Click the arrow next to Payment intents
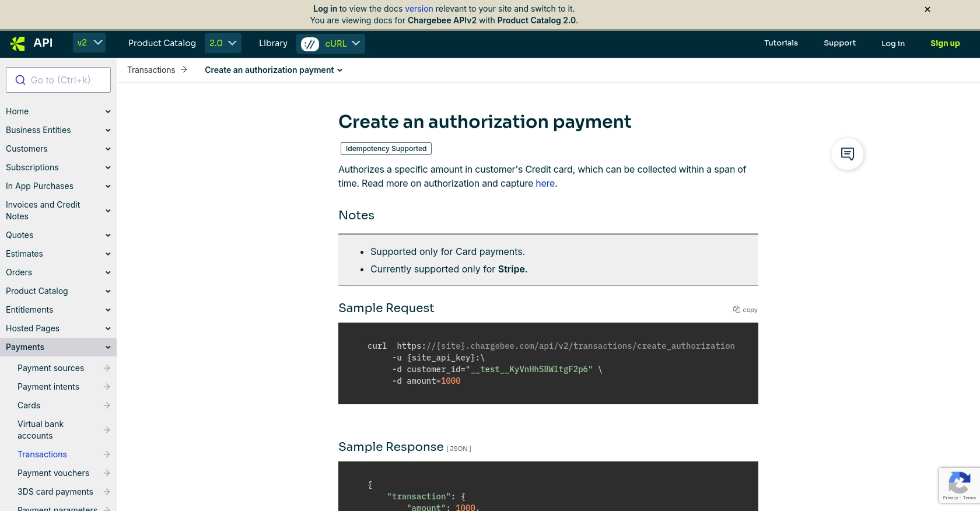This screenshot has width=980, height=511. tap(107, 387)
